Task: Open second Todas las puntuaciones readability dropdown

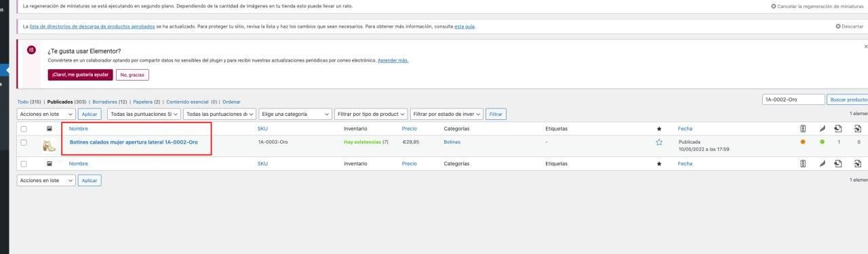Action: pyautogui.click(x=220, y=114)
